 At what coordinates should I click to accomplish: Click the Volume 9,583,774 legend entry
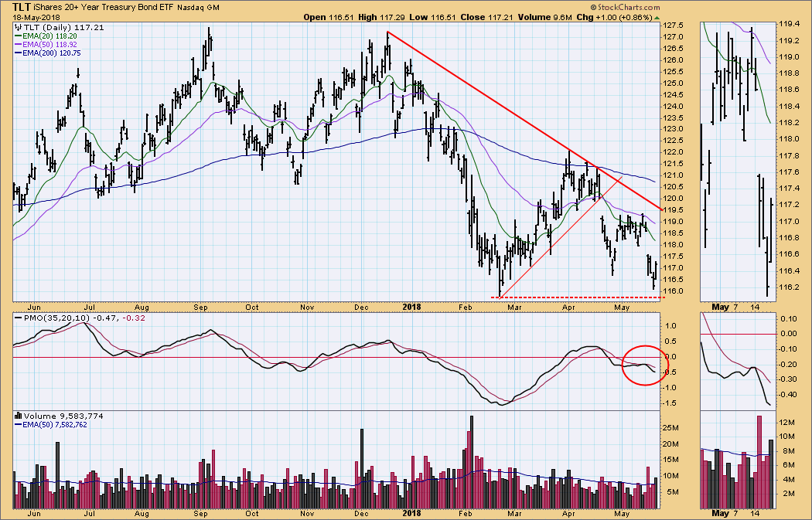click(63, 416)
